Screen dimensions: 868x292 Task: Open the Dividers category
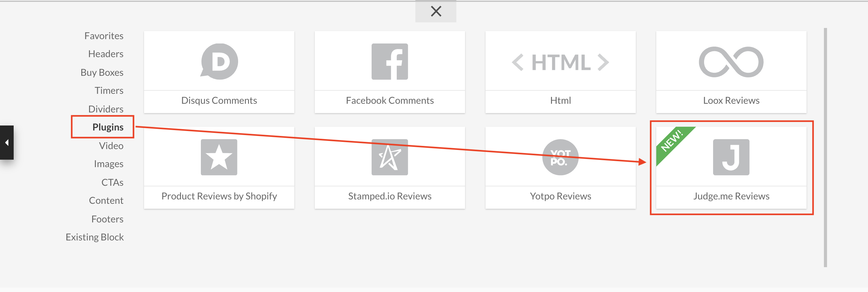[x=106, y=109]
